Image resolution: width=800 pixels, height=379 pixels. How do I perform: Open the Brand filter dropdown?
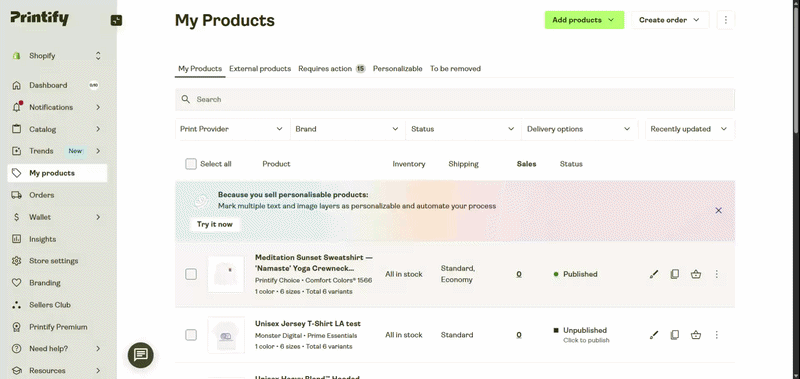[x=347, y=129]
